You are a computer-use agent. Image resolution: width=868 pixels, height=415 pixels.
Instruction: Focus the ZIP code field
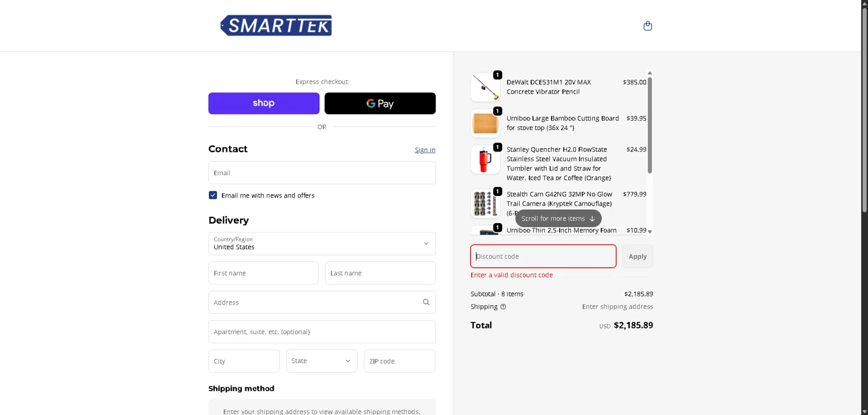400,361
